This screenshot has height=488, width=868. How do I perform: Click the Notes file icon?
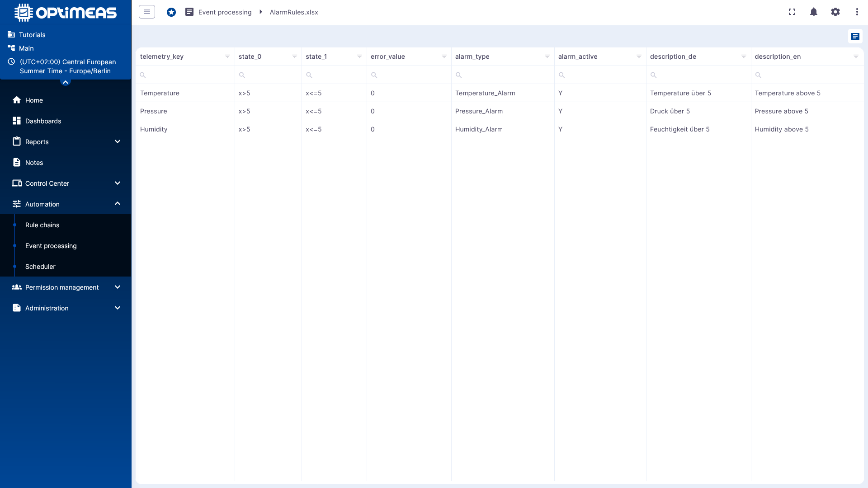click(17, 162)
